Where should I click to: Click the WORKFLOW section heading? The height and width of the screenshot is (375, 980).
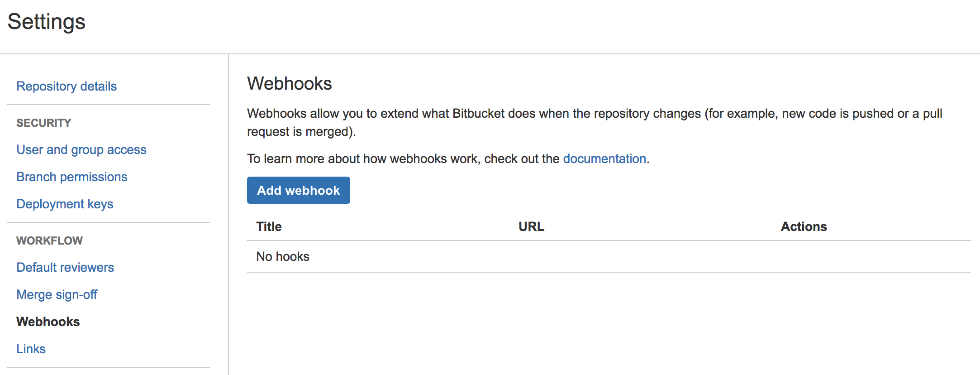(49, 240)
